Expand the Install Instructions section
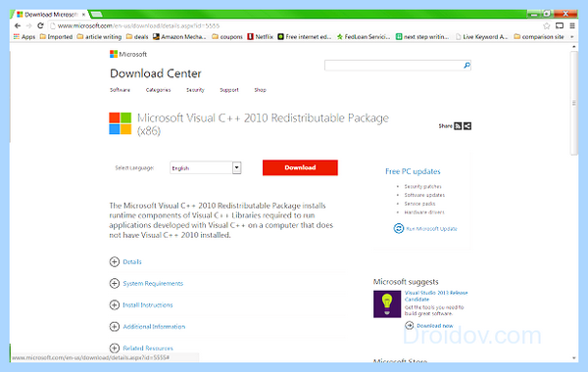 (x=141, y=305)
